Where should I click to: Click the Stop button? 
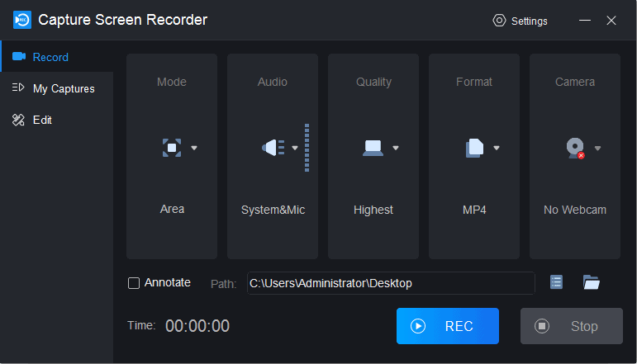tap(572, 326)
